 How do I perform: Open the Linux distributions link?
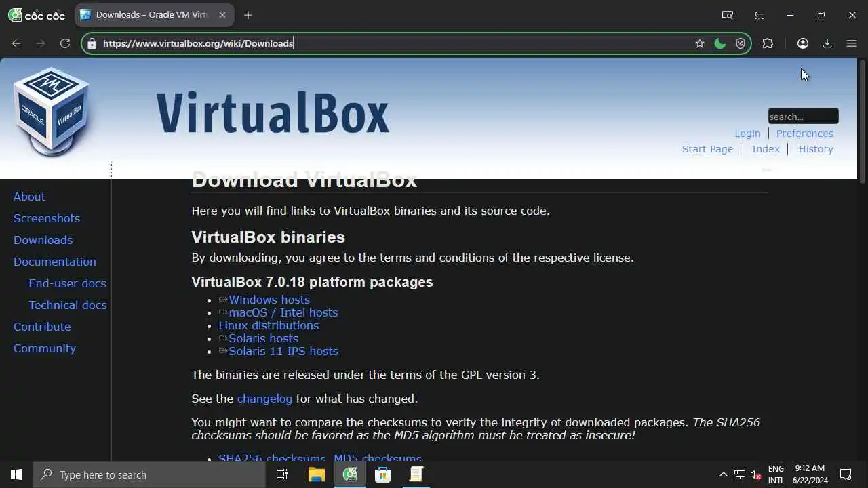269,325
